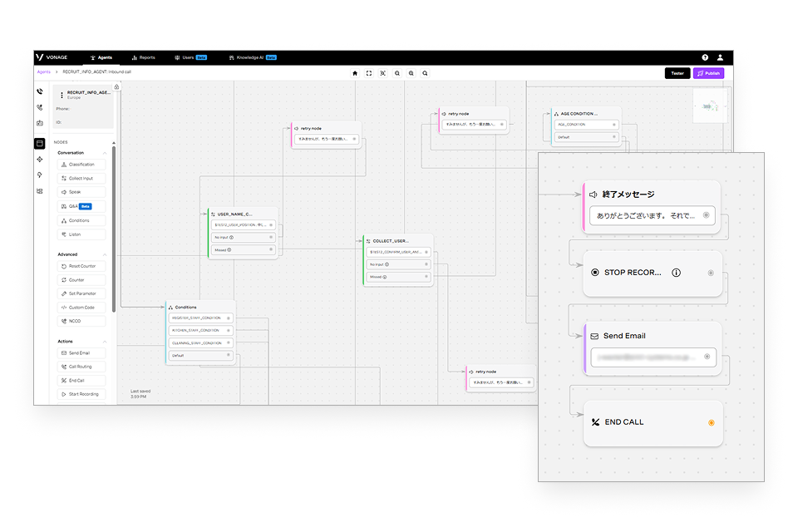Click the orange connector dot on END CALL
Image resolution: width=798 pixels, height=532 pixels.
711,422
